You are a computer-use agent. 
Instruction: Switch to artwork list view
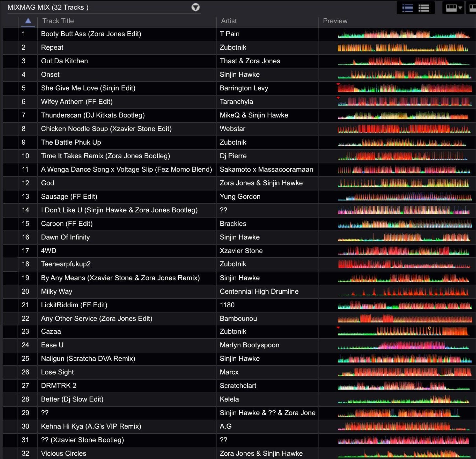point(424,8)
